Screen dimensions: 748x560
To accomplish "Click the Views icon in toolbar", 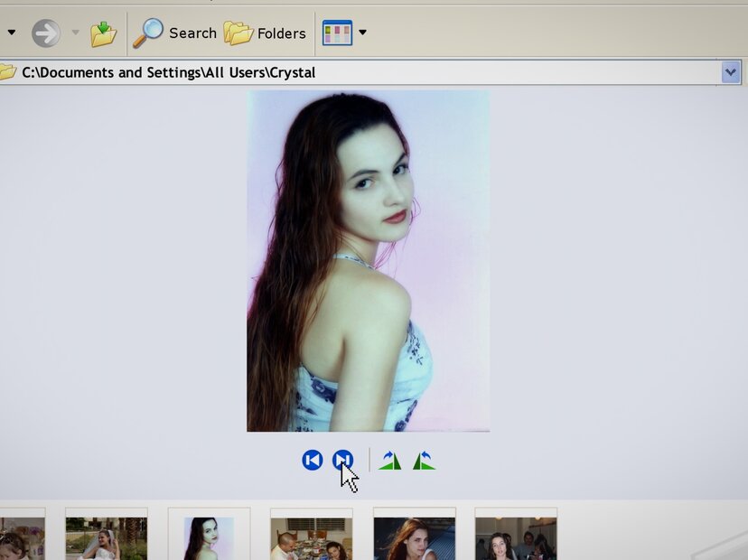I will point(337,33).
